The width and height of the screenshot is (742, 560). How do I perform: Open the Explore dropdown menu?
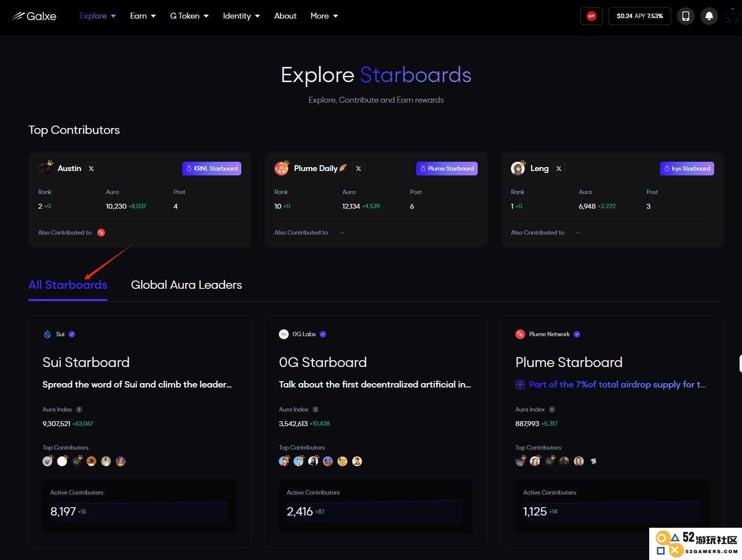98,16
